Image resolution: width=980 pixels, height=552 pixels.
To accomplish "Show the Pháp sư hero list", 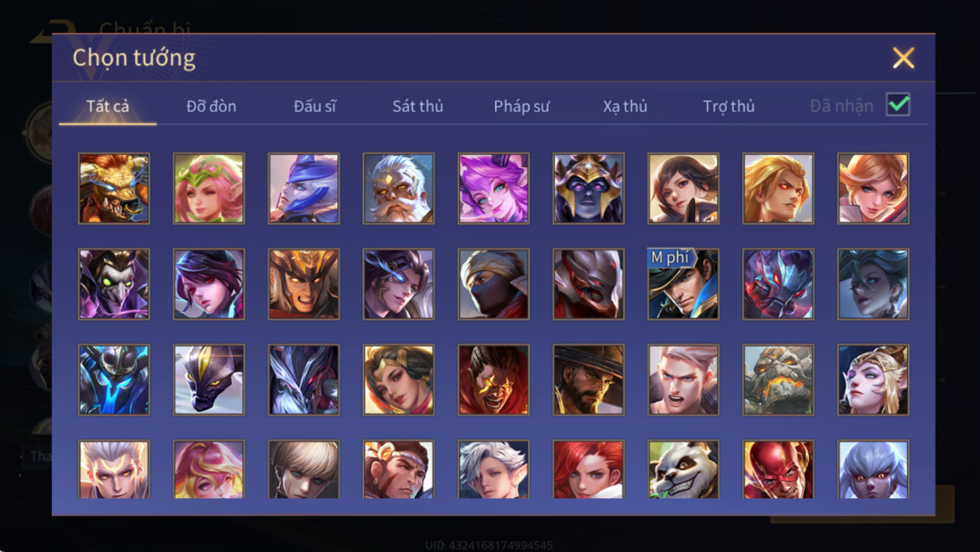I will [521, 106].
